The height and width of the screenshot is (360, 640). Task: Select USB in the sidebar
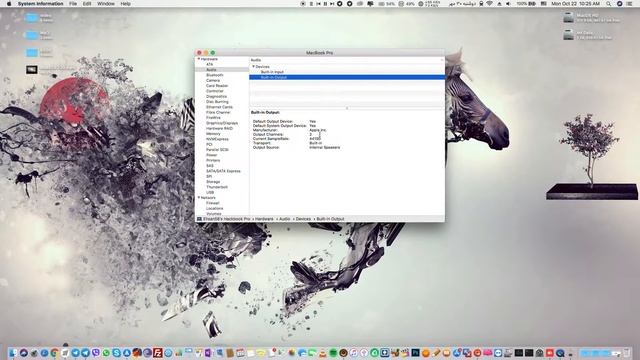[x=210, y=192]
